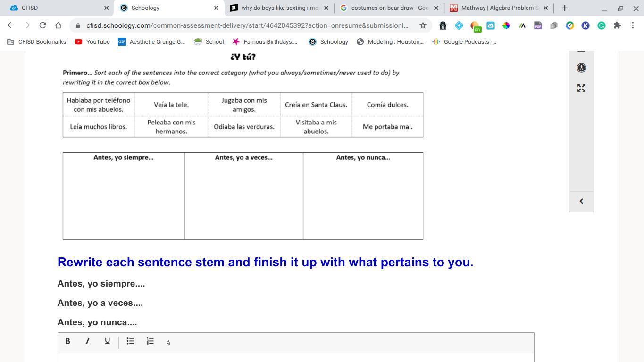Image resolution: width=644 pixels, height=362 pixels.
Task: Insert a bulleted list
Action: (x=130, y=341)
